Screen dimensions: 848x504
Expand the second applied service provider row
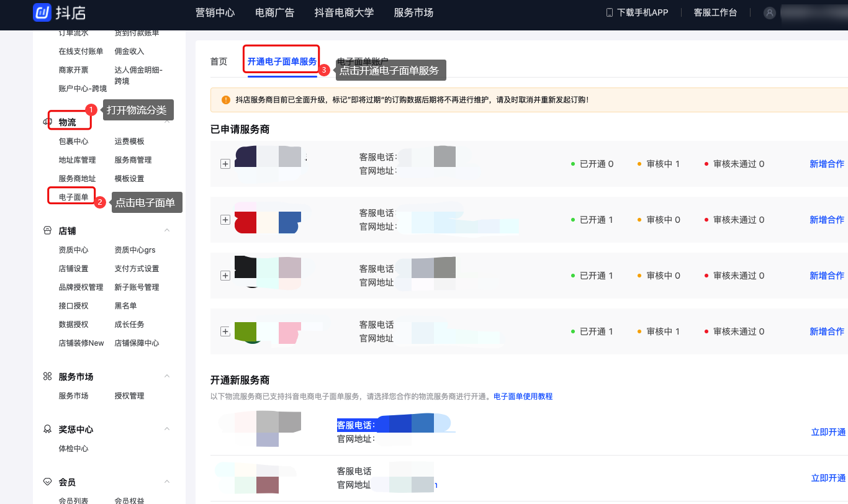[x=225, y=220]
